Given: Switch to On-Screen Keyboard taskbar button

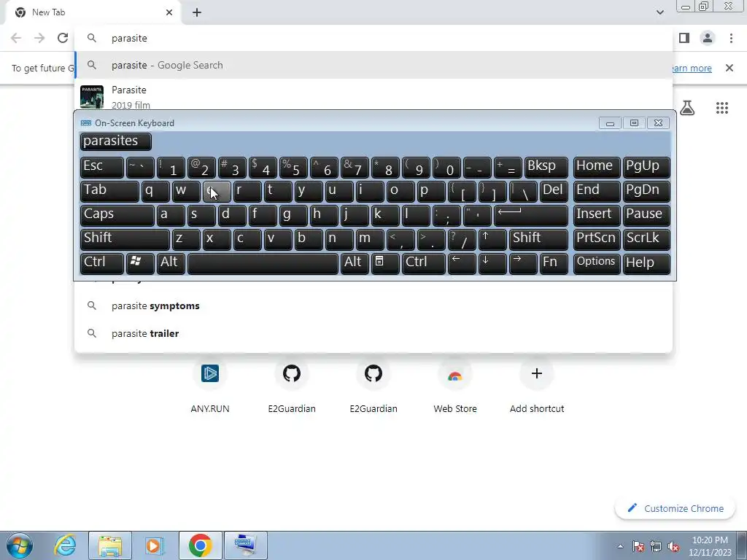Looking at the screenshot, I should point(246,545).
